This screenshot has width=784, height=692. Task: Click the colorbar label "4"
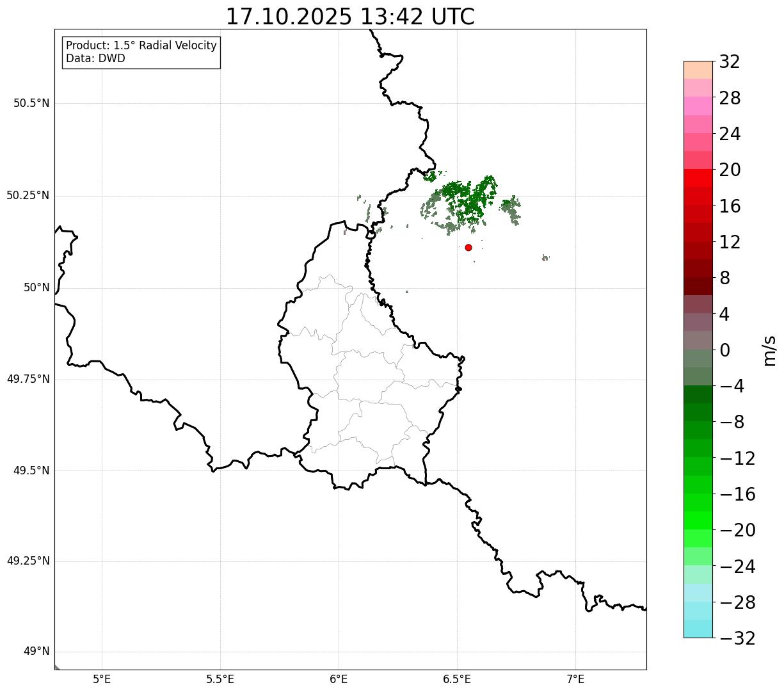pyautogui.click(x=724, y=314)
